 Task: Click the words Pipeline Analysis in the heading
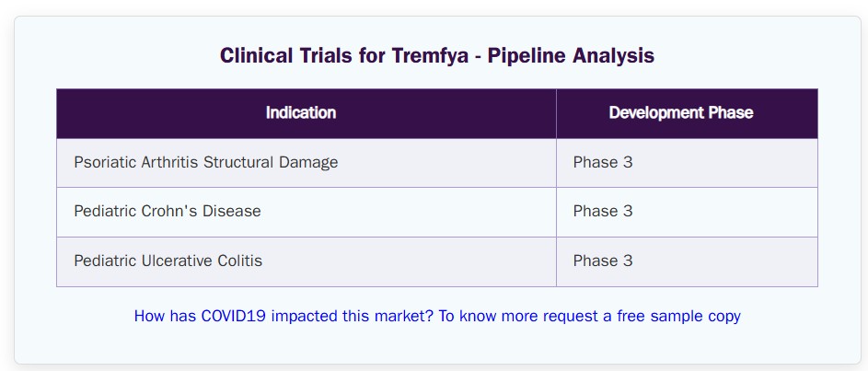pyautogui.click(x=571, y=55)
